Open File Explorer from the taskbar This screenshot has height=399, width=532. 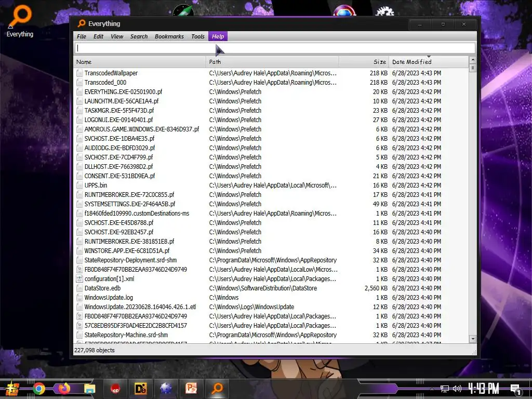click(x=90, y=389)
